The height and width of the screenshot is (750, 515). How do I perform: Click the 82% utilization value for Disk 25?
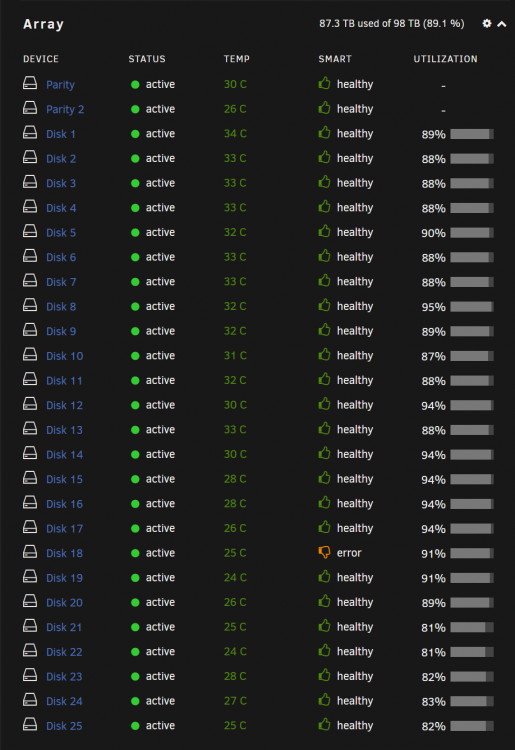(x=433, y=726)
